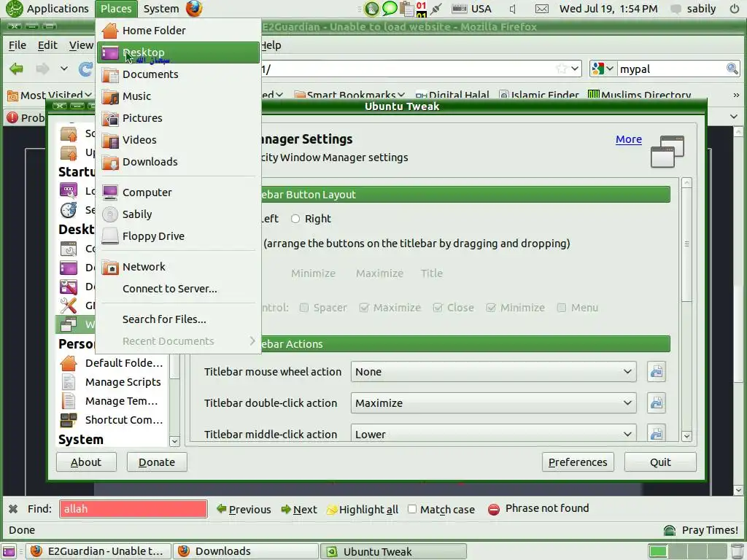The height and width of the screenshot is (560, 747).
Task: Click Shortcut Commands icon in sidebar
Action: (69, 420)
